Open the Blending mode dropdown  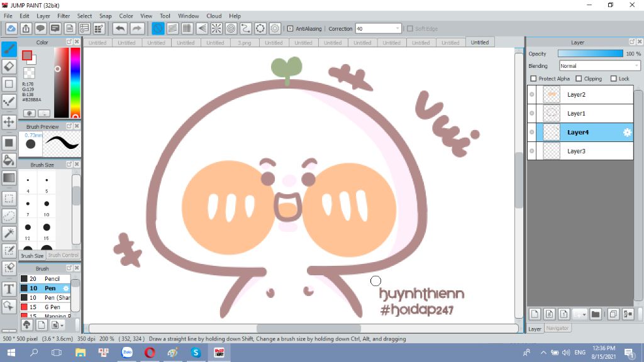pyautogui.click(x=599, y=65)
